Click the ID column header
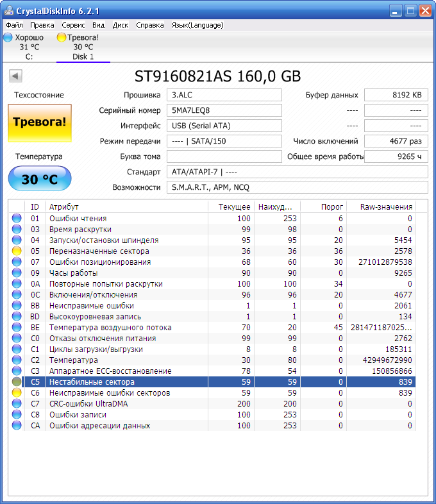Screen dimensions: 436x504 tap(35, 206)
